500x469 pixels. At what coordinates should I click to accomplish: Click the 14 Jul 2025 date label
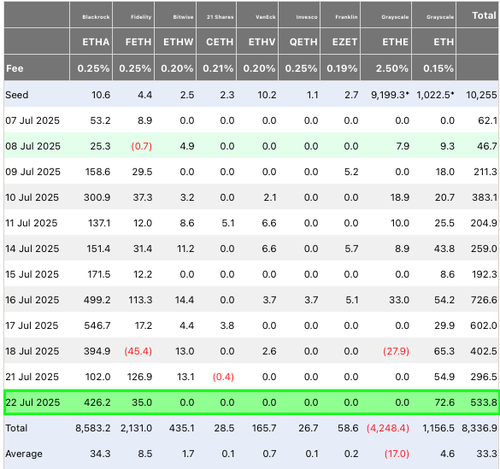pos(32,249)
